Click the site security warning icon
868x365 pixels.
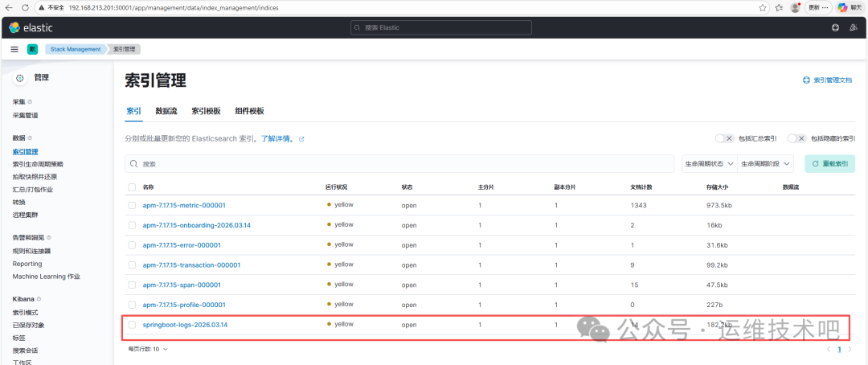click(x=42, y=8)
